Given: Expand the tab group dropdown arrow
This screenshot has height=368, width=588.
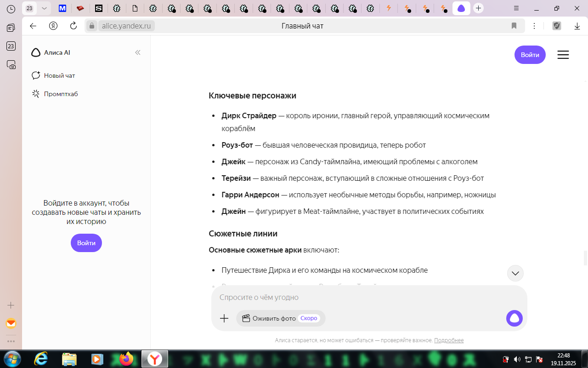Looking at the screenshot, I should pyautogui.click(x=44, y=8).
